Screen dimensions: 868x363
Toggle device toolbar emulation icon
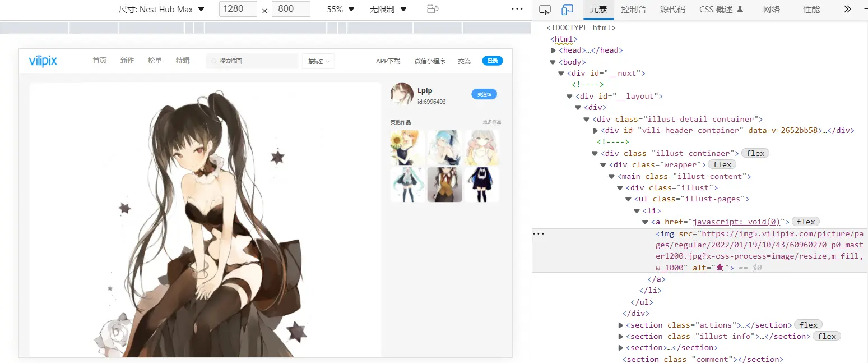(568, 10)
